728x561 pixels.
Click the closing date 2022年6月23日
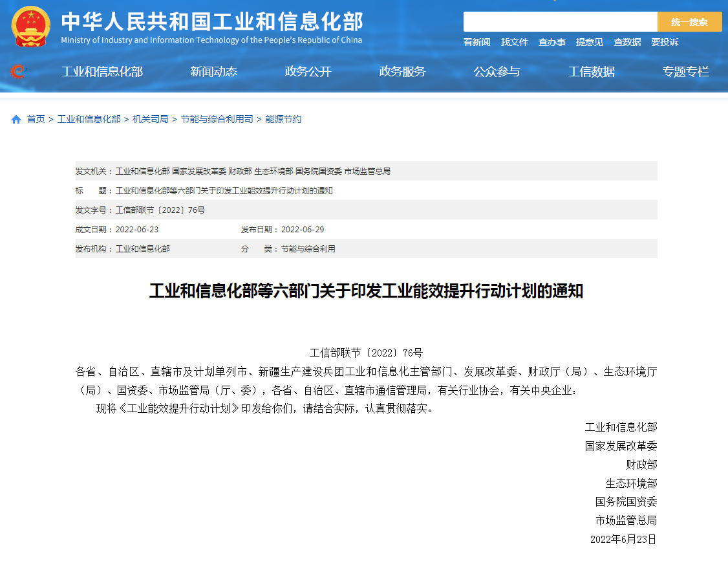[x=623, y=539]
